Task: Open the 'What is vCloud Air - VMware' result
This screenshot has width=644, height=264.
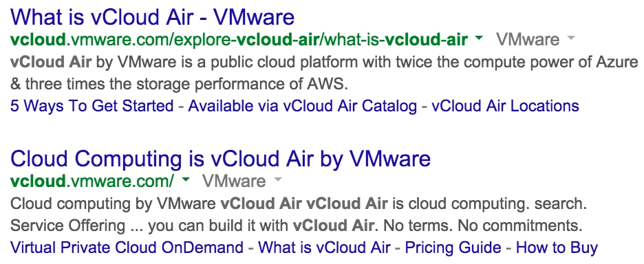Action: [152, 16]
